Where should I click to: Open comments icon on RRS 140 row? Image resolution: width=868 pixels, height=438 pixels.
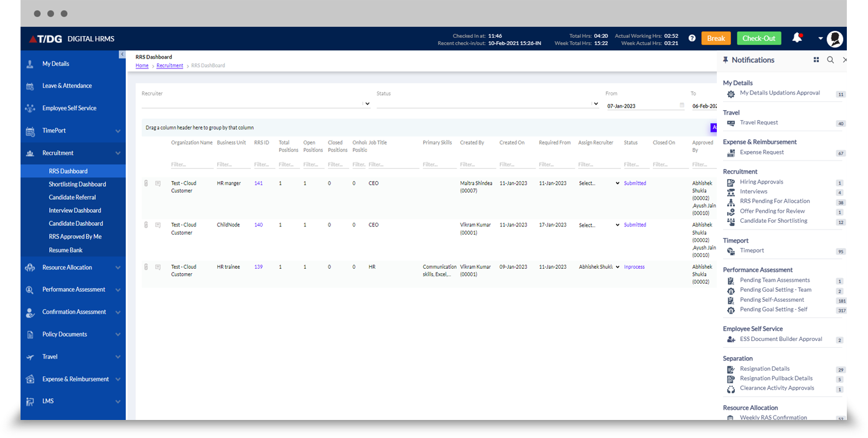point(157,225)
